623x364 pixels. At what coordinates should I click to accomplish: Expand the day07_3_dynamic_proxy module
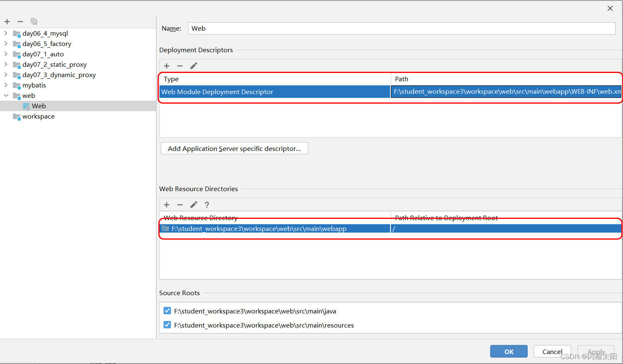pyautogui.click(x=6, y=74)
